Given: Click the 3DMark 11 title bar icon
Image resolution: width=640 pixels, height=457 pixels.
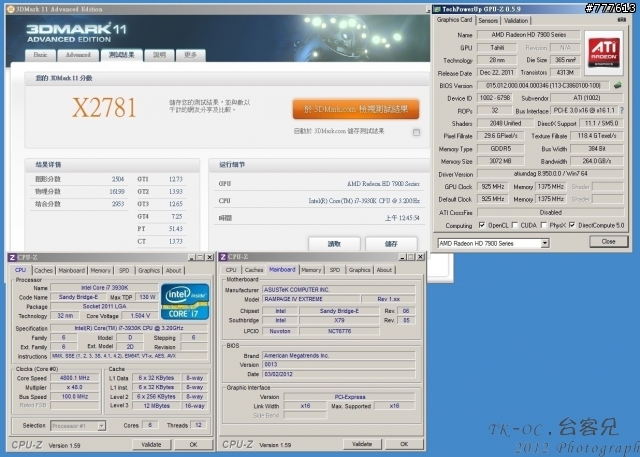Looking at the screenshot, I should click(x=11, y=9).
